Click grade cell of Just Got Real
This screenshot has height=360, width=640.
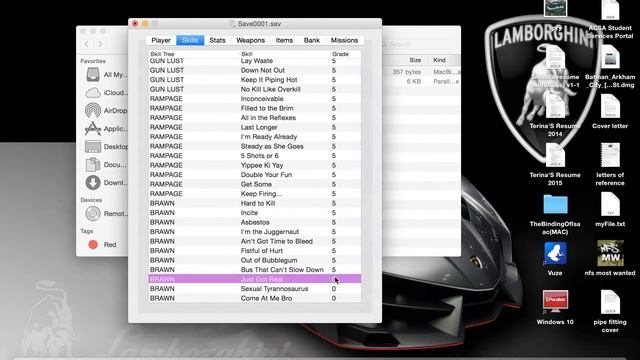(x=334, y=279)
